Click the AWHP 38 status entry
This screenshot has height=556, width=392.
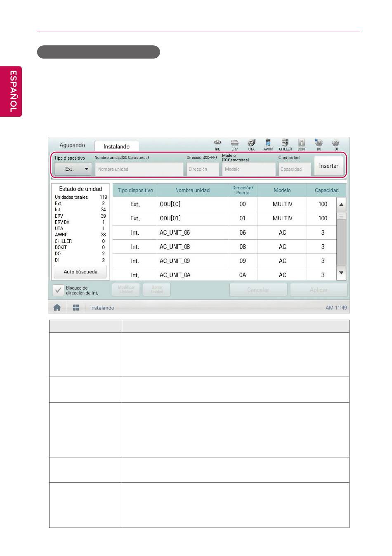80,235
